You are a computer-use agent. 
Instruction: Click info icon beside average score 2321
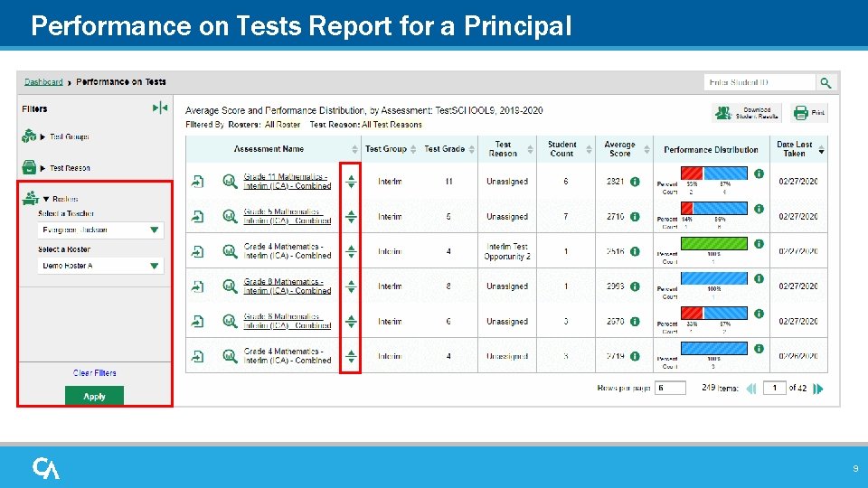(635, 182)
